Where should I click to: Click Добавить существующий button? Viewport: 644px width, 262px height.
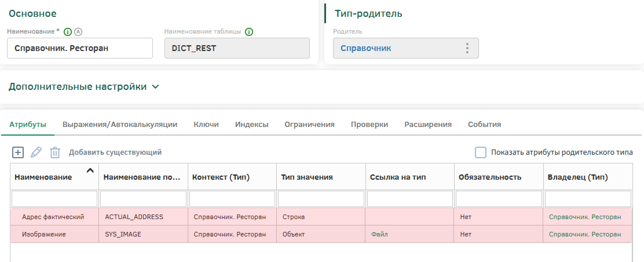point(115,152)
